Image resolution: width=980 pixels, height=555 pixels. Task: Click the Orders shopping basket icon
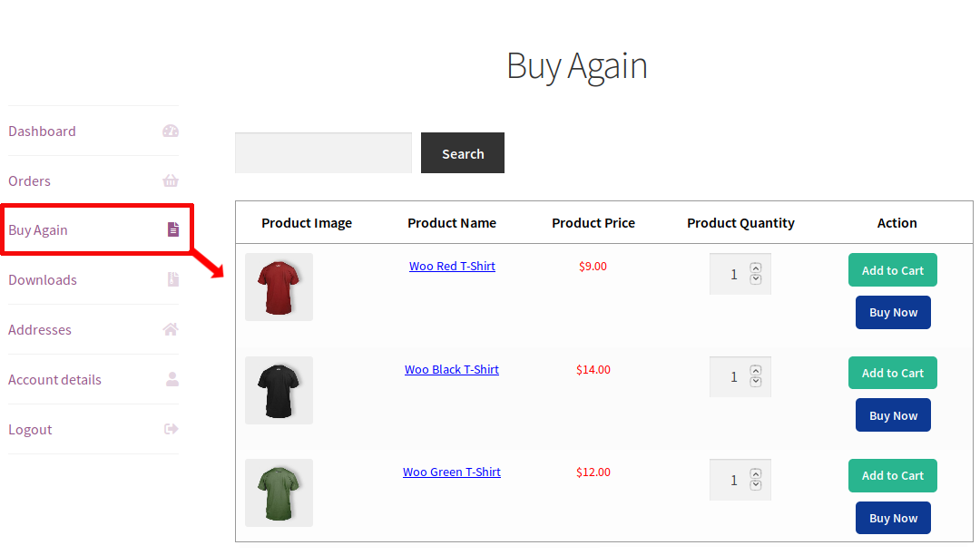click(171, 180)
